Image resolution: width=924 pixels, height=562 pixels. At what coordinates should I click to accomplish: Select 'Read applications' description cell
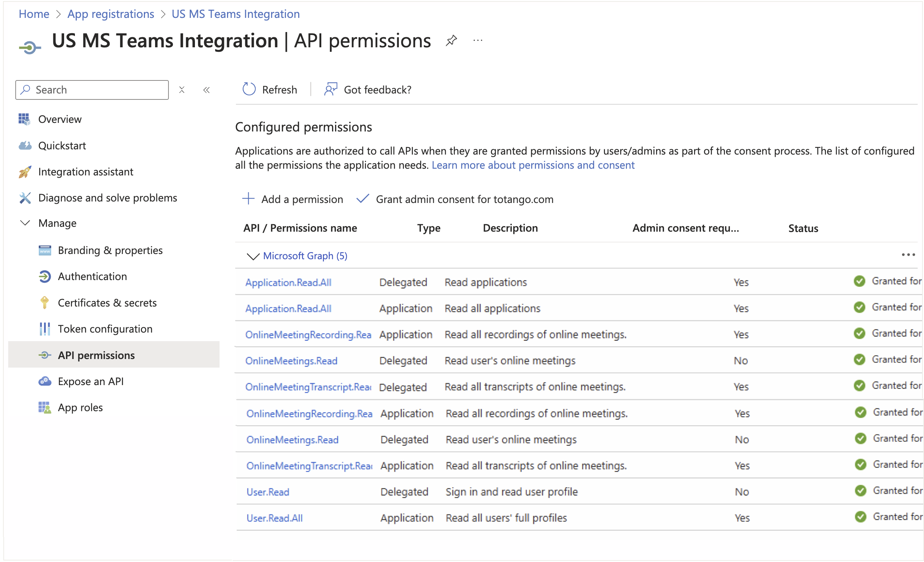(486, 282)
